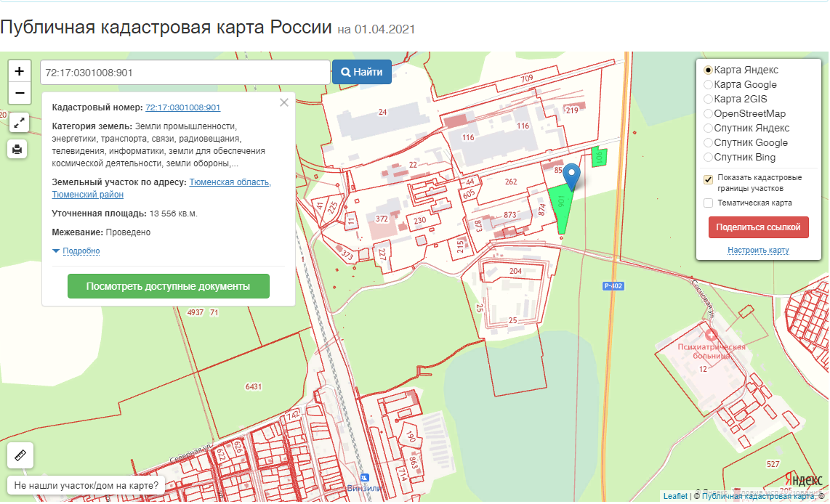Open Публичная кадастровая карта attribution link
830x504 pixels.
tap(758, 496)
